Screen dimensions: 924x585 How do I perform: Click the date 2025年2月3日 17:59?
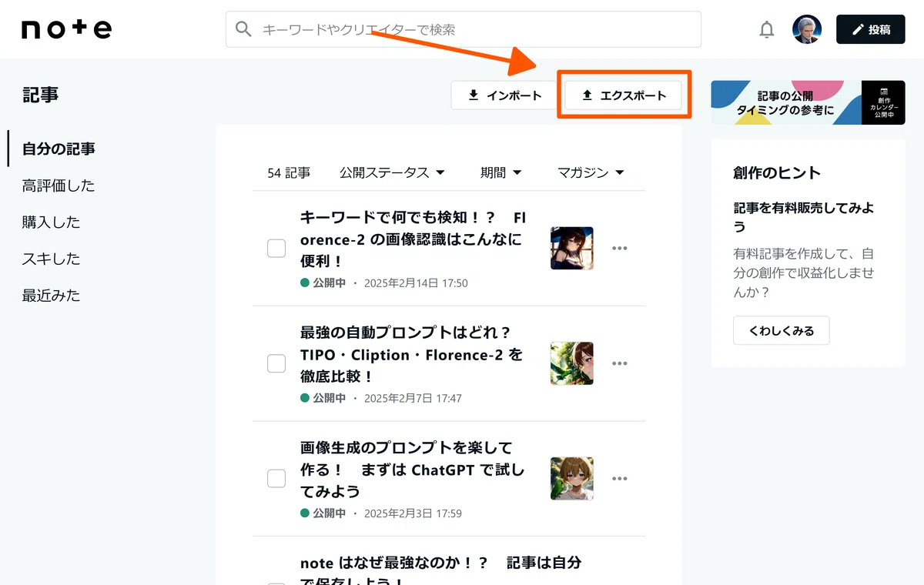point(413,513)
